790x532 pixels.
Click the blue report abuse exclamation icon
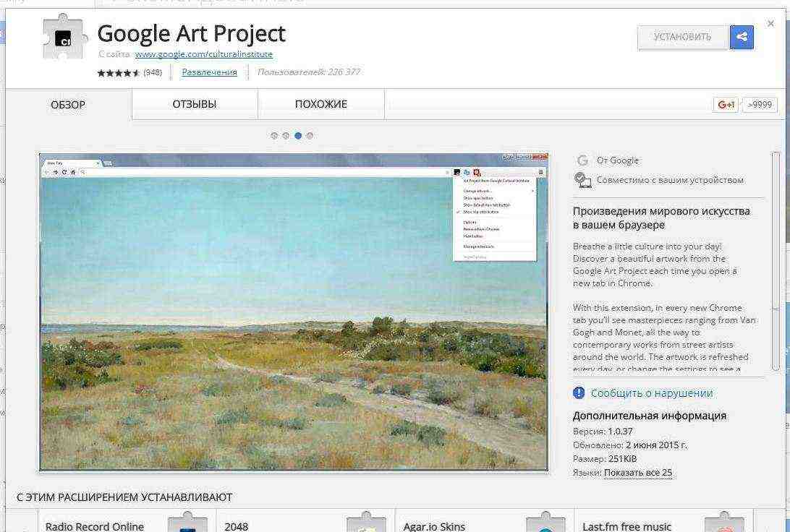click(x=579, y=392)
